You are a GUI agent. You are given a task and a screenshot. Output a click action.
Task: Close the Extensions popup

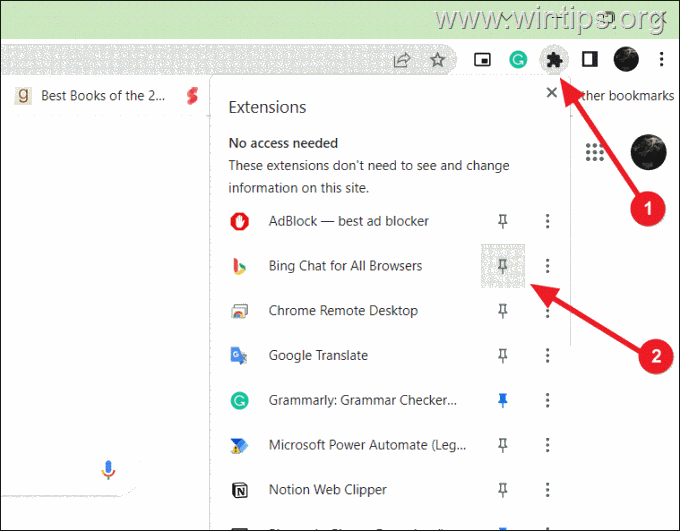(x=551, y=92)
